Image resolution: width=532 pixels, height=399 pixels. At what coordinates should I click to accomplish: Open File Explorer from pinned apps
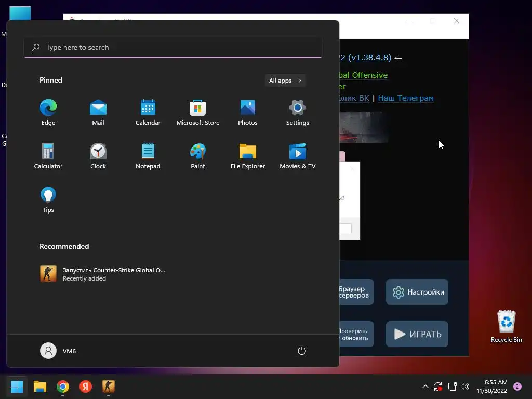pyautogui.click(x=248, y=156)
